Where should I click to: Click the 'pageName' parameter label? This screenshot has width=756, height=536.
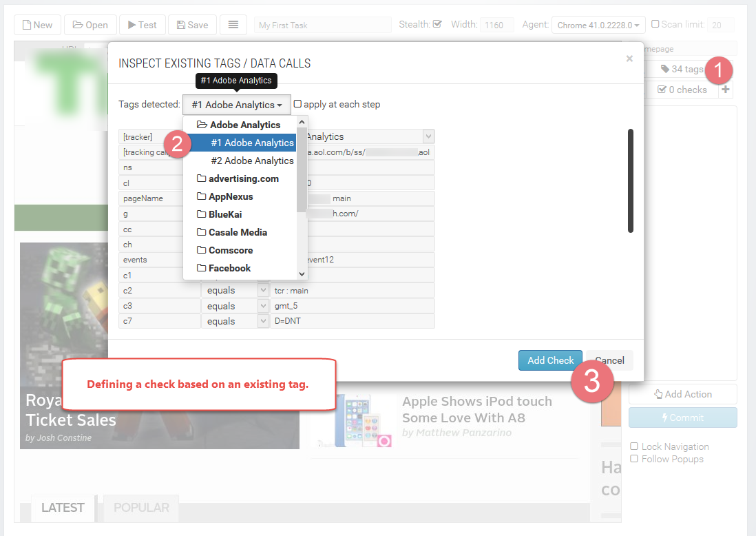click(x=143, y=198)
